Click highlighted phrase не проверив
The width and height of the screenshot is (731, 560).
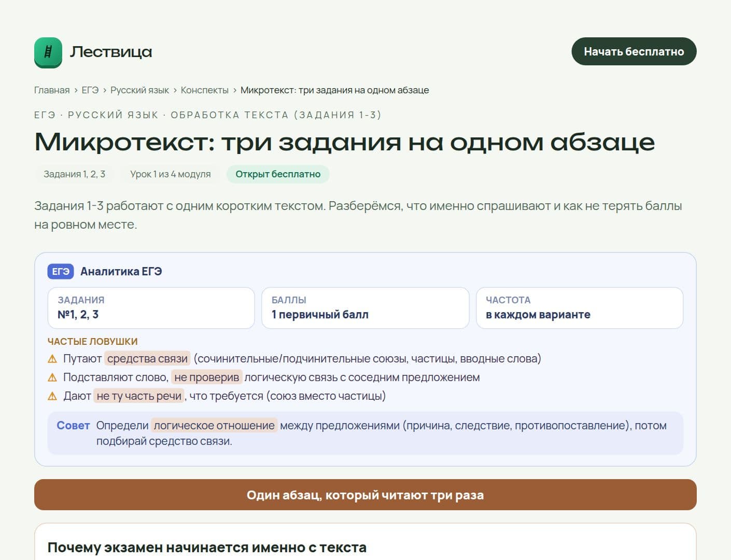pyautogui.click(x=207, y=377)
